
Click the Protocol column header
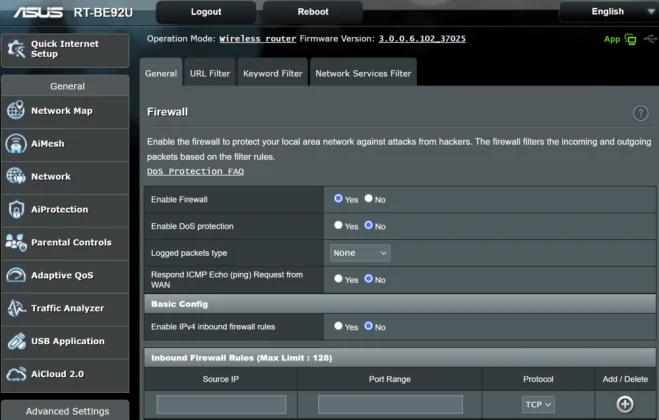[538, 379]
